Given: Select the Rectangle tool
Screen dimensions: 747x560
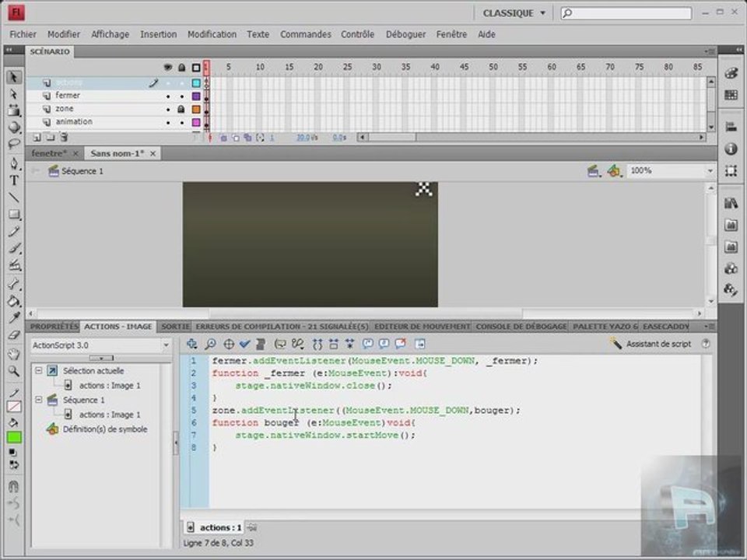Looking at the screenshot, I should pos(14,215).
